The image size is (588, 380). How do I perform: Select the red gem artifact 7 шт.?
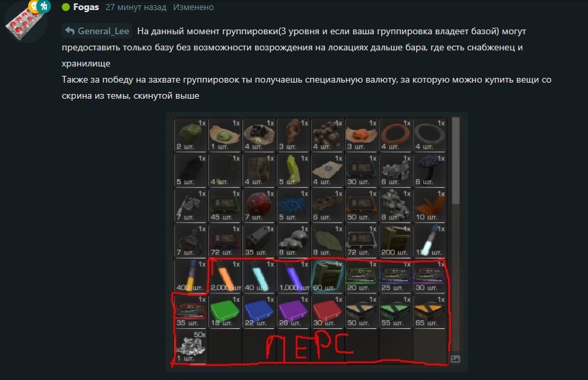[258, 206]
